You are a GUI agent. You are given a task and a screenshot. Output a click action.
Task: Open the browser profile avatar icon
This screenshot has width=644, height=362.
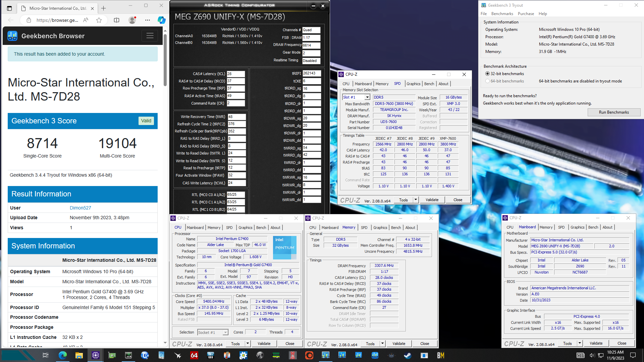132,20
